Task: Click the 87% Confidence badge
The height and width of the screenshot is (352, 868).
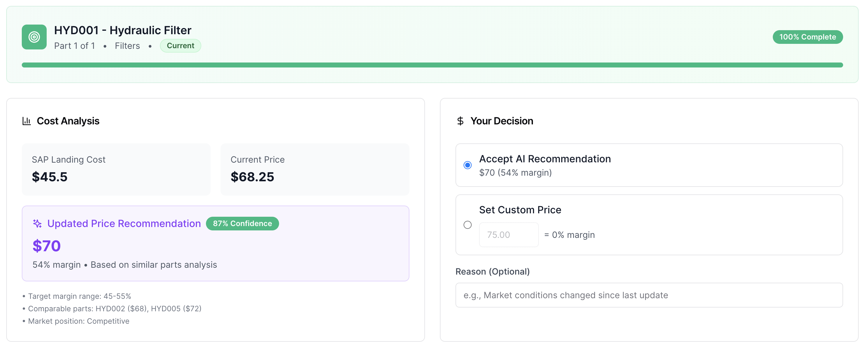Action: coord(242,223)
